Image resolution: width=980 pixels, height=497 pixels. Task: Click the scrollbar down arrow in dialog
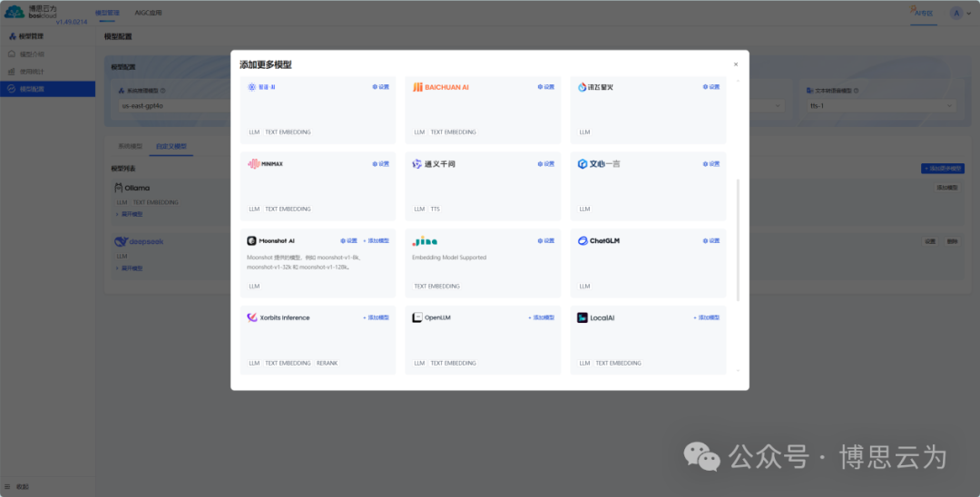738,371
